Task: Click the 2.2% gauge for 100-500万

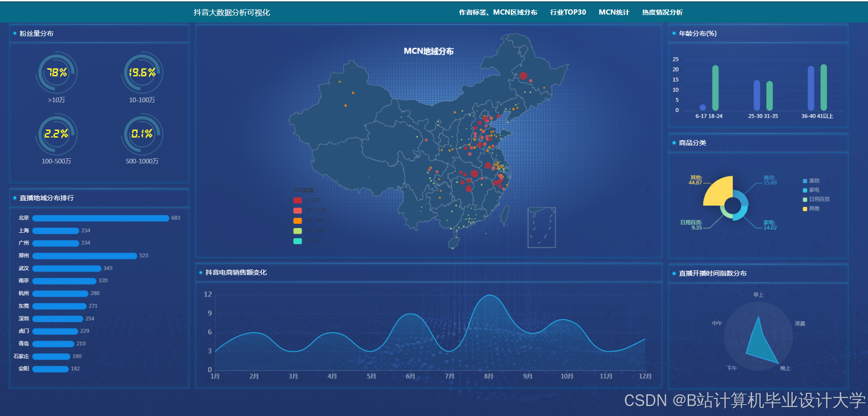Action: (x=56, y=134)
